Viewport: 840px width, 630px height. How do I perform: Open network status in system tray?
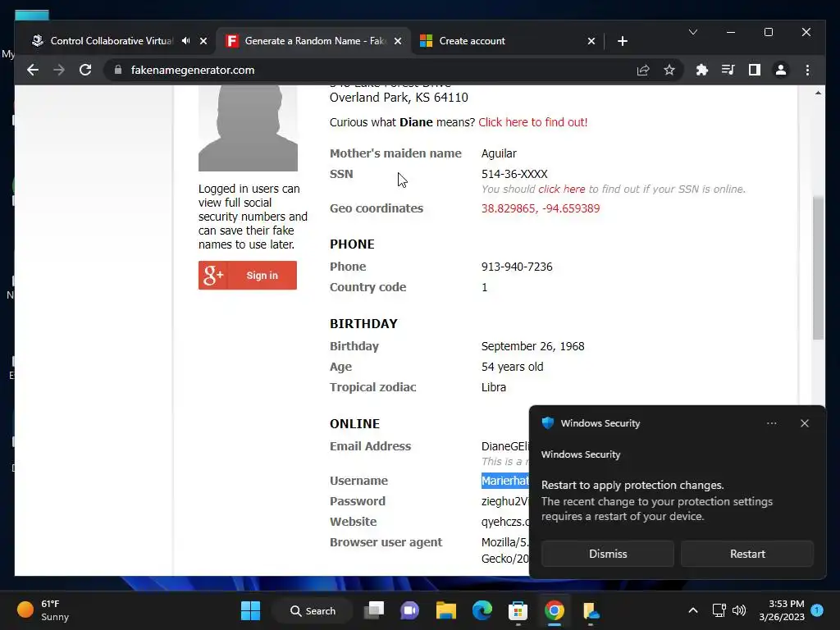pos(719,610)
